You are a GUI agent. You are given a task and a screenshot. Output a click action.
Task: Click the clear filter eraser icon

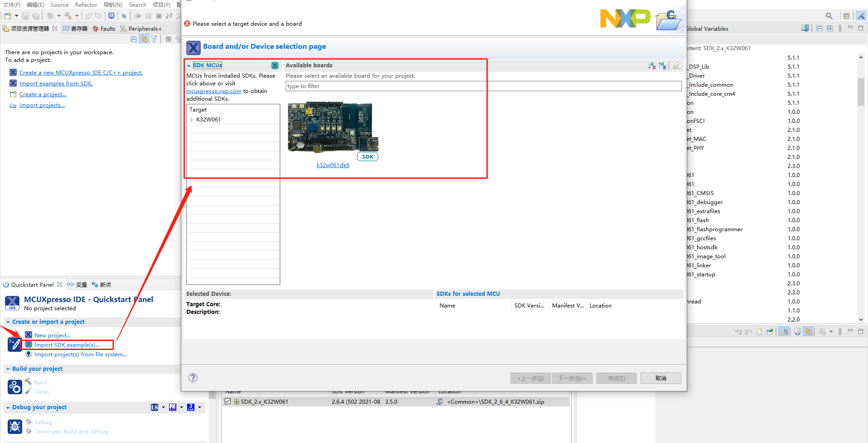pos(676,66)
